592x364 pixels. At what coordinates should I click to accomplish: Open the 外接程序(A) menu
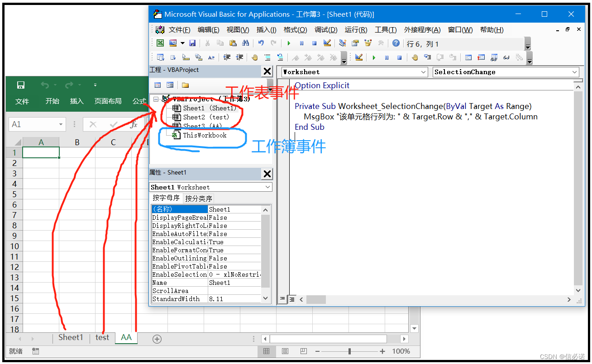pyautogui.click(x=422, y=30)
